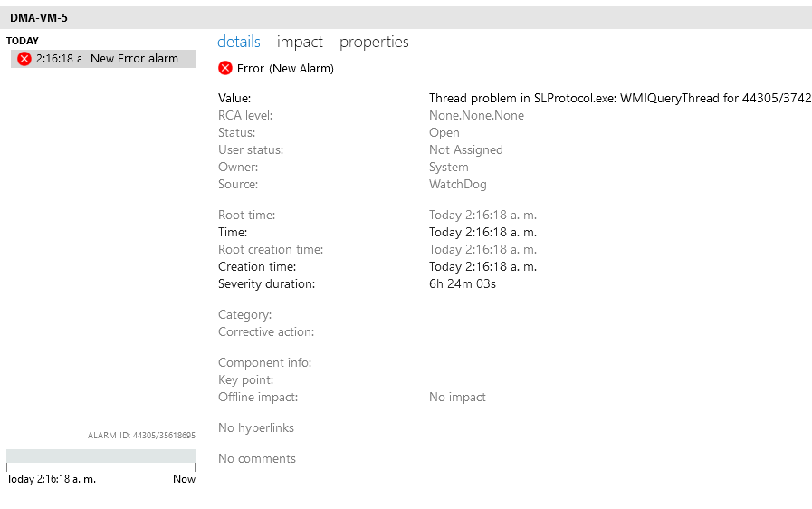Open the properties tab
Screen dimensions: 812x509
374,42
